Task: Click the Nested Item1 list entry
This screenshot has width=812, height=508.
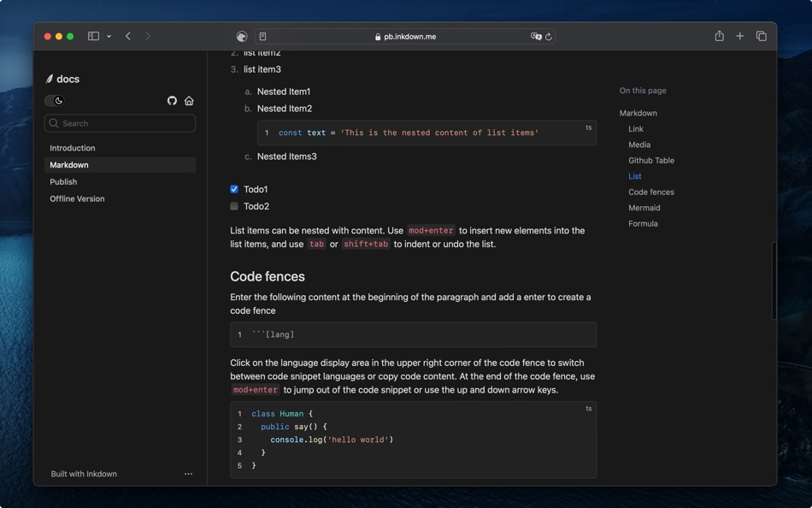Action: click(284, 92)
